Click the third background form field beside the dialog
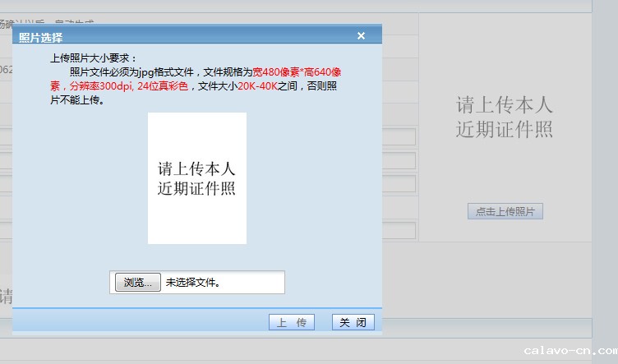This screenshot has height=364, width=618. [399, 183]
